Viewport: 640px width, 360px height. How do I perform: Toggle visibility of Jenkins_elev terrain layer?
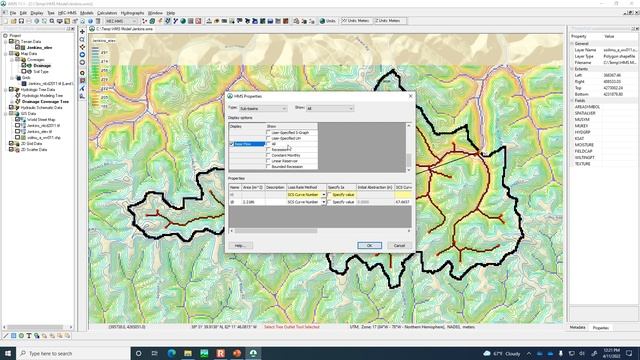[18, 47]
